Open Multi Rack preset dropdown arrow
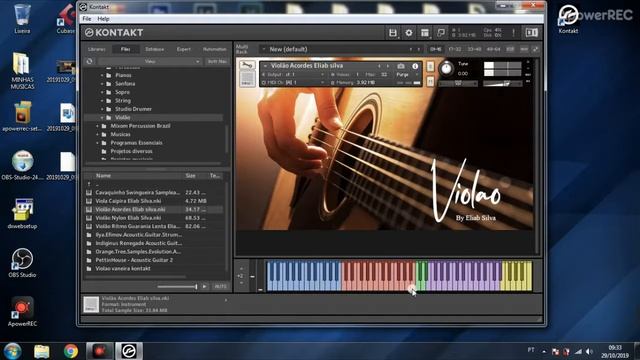Screen dimensions: 640x360 tap(264, 49)
